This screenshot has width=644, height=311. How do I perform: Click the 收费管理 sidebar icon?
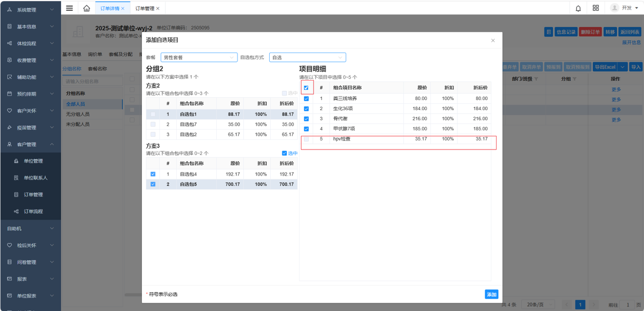[10, 60]
